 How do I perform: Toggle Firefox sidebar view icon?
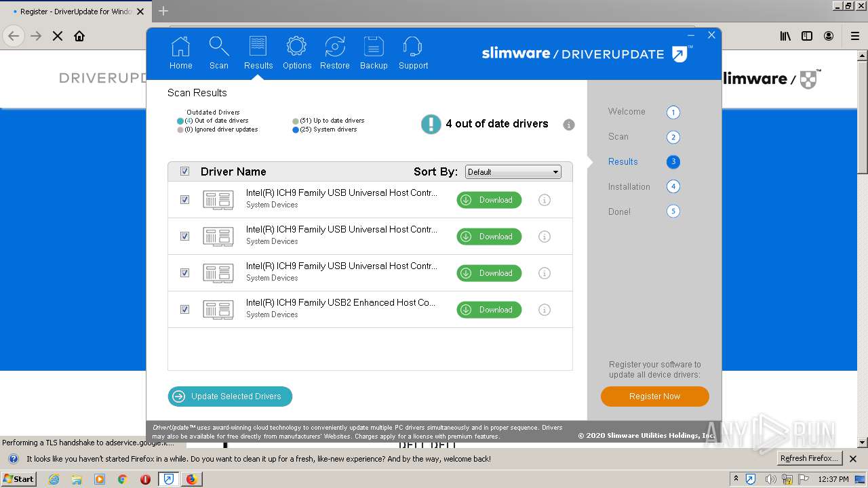(807, 36)
